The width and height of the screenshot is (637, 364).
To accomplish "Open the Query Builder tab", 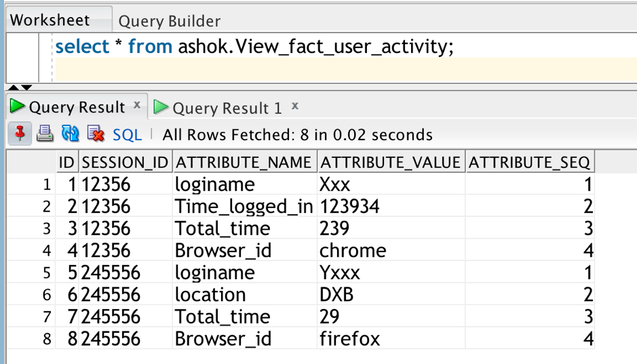I will click(x=170, y=21).
